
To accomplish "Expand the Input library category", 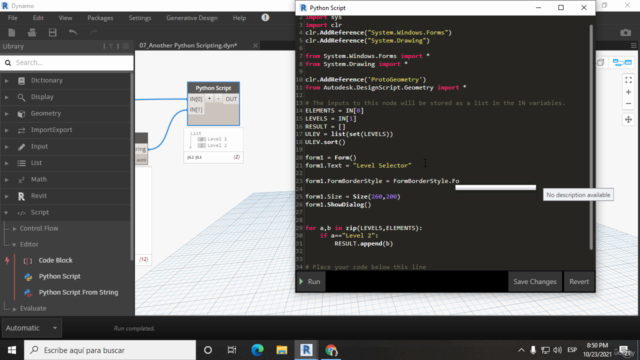I will coord(7,147).
